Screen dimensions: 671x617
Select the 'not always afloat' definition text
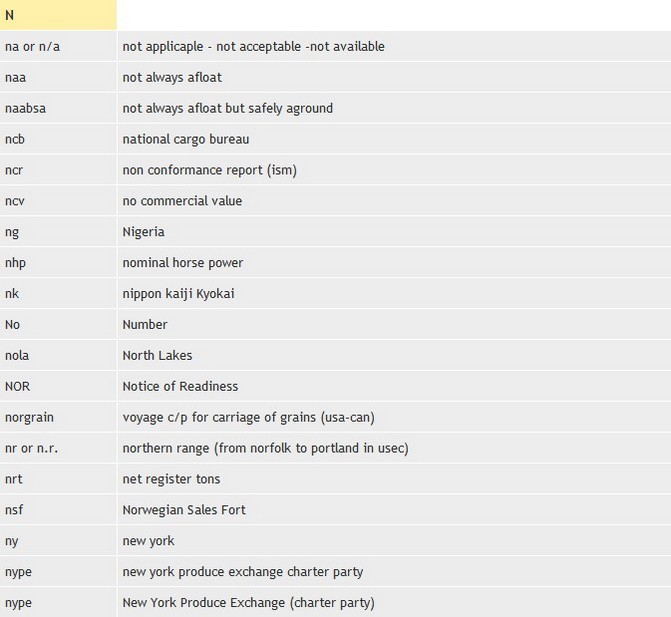[x=172, y=78]
